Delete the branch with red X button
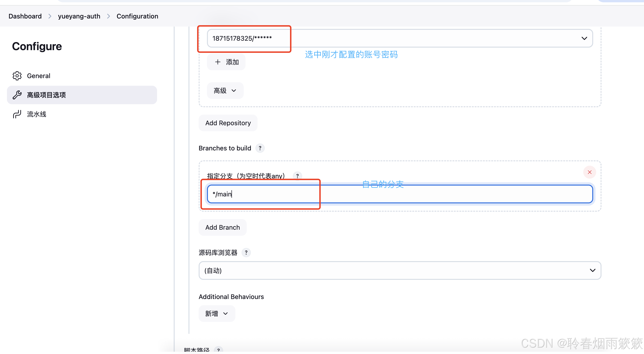Screen dimensions: 644x354 pos(589,172)
